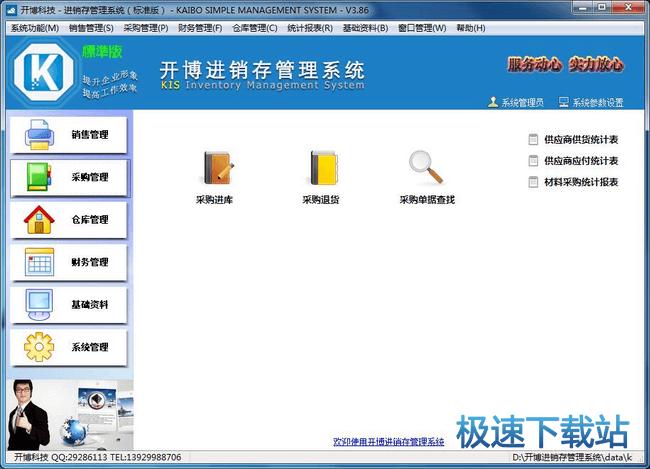Open the 材料采购统计报表 report
650x469 pixels.
(579, 182)
